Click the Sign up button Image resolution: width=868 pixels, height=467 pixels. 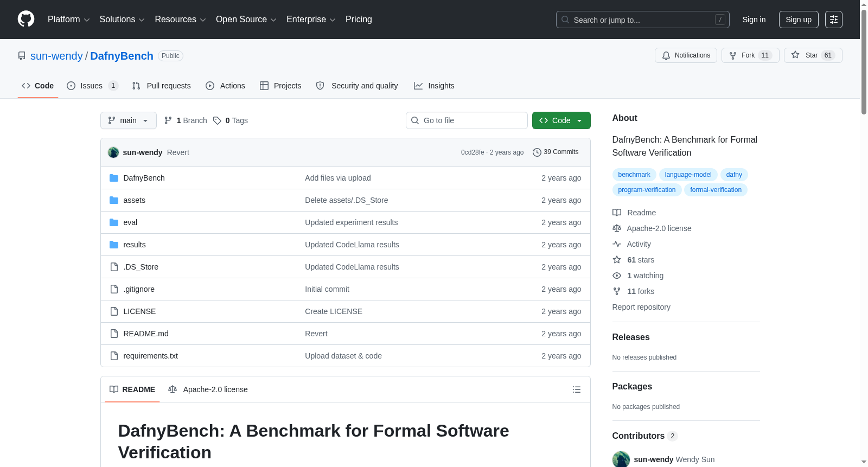click(799, 20)
